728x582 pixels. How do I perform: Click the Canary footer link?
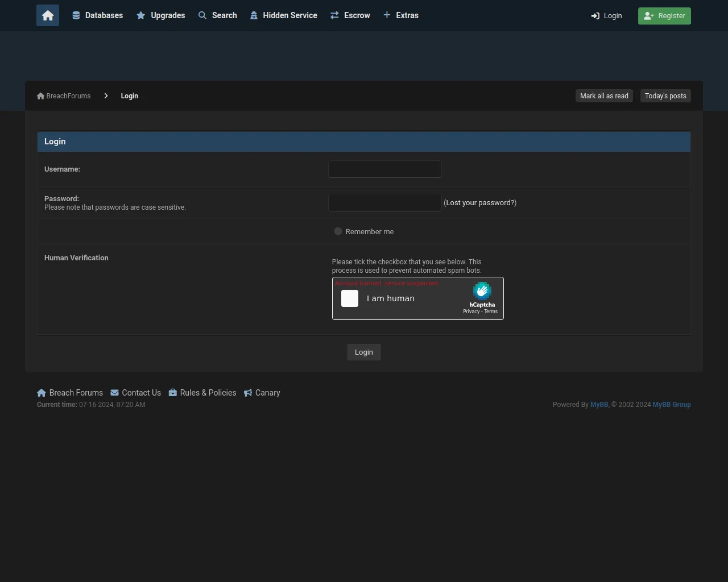click(x=268, y=393)
